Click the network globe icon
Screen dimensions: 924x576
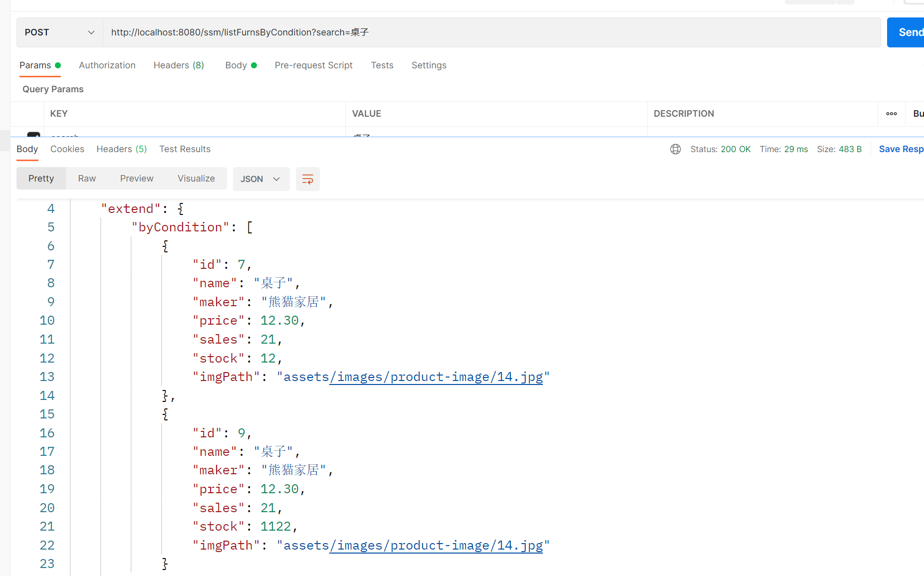pos(676,149)
